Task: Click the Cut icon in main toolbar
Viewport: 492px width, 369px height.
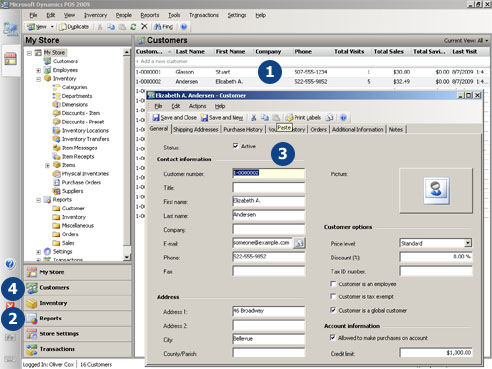Action: point(100,27)
